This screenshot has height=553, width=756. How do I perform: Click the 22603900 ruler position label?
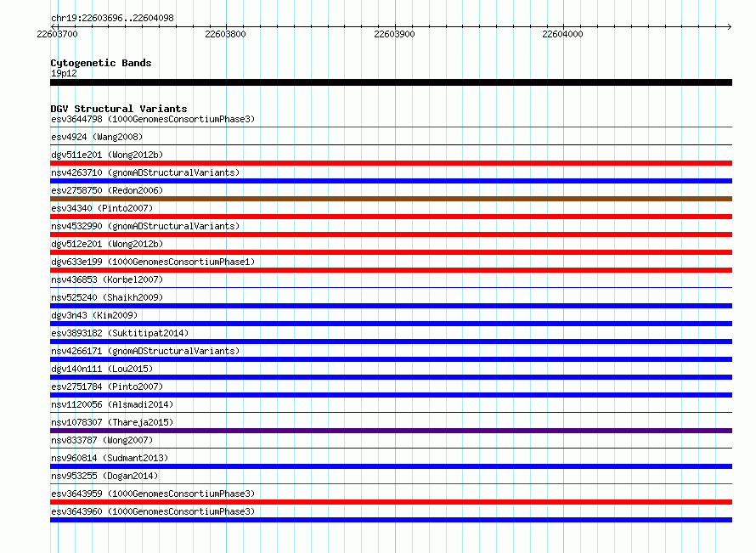[x=394, y=34]
